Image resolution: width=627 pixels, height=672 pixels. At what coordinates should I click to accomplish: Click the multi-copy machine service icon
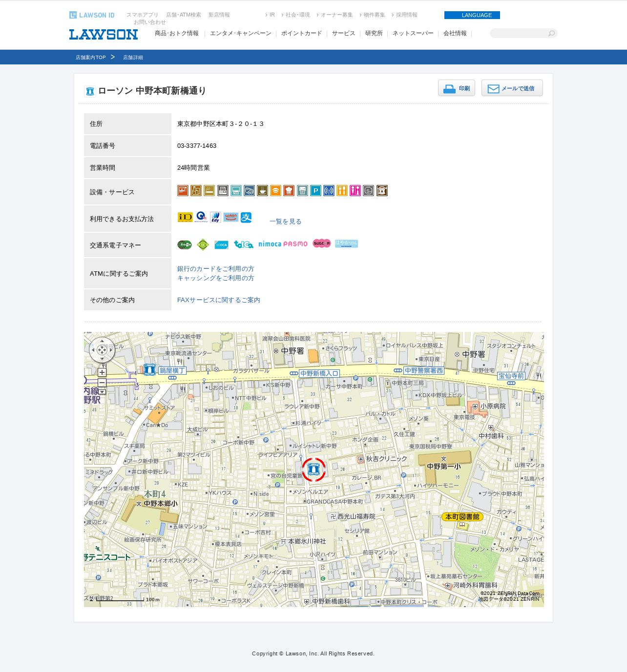click(x=223, y=191)
